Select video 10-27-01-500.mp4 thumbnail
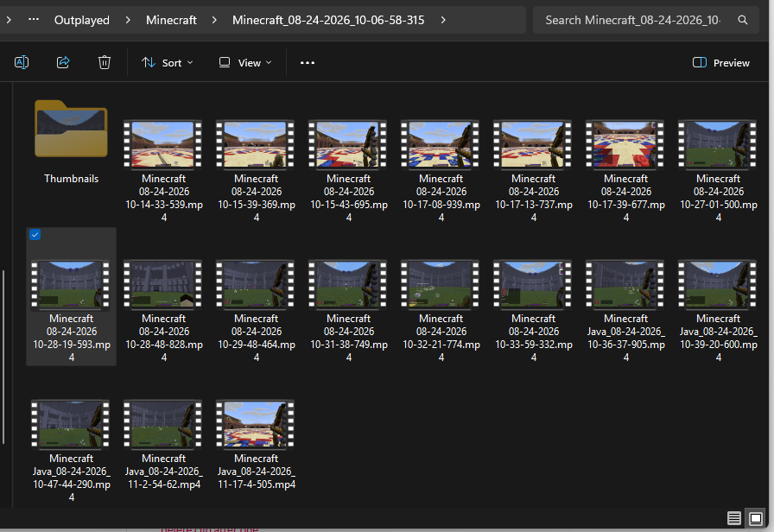This screenshot has width=774, height=532. 717,144
